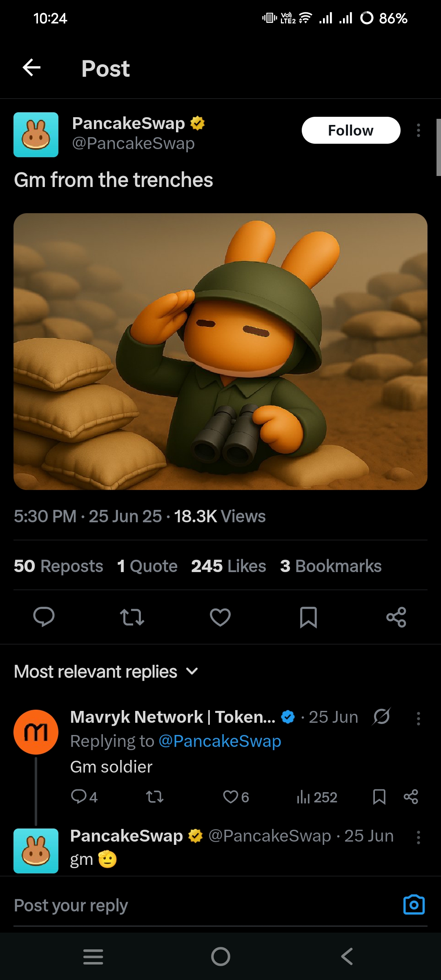
Task: Open the main post's three-dot menu
Action: (418, 130)
